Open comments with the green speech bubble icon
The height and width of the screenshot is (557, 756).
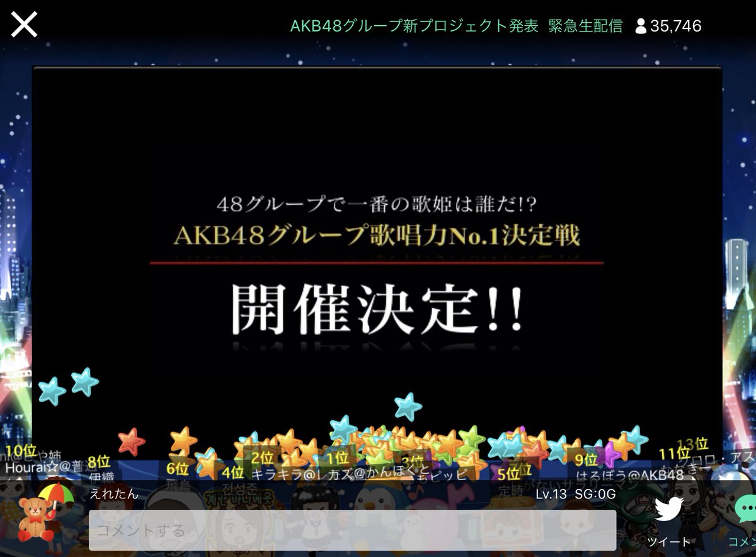tap(746, 510)
